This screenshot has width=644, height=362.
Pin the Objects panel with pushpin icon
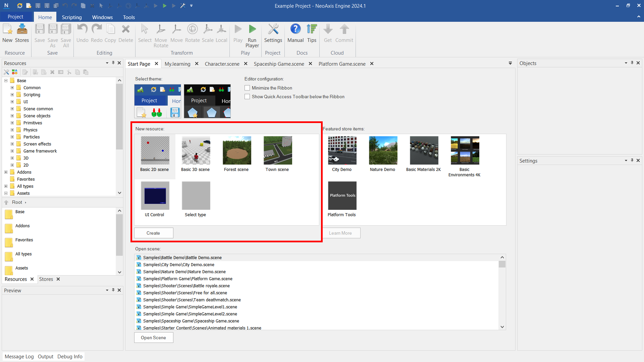(632, 63)
